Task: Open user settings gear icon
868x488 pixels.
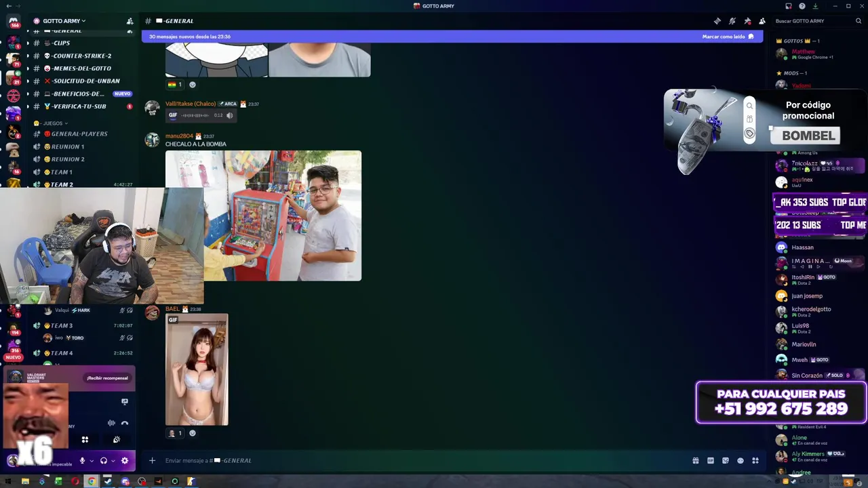Action: [125, 461]
